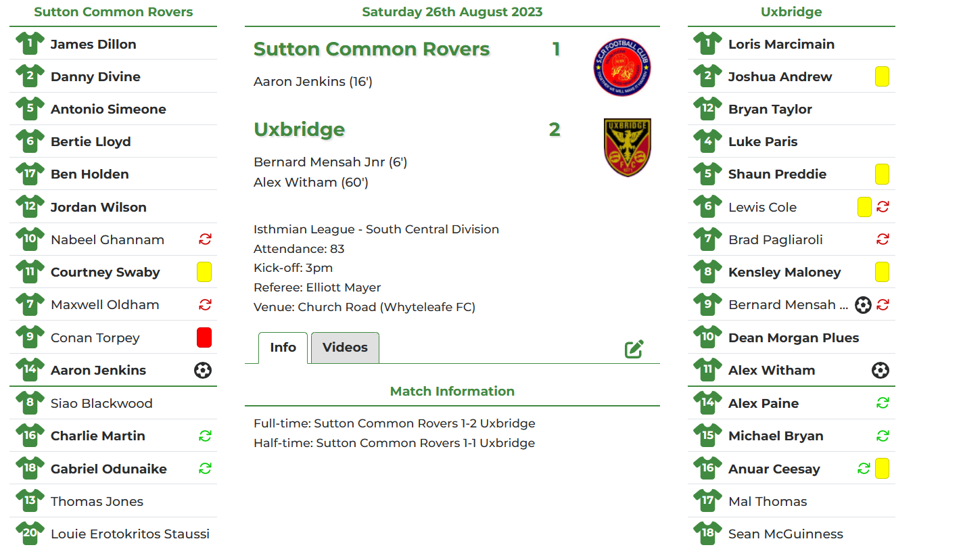Viewport: 963px width, 560px height.
Task: Click the yellow card next to Kensley Maloney
Action: [882, 271]
